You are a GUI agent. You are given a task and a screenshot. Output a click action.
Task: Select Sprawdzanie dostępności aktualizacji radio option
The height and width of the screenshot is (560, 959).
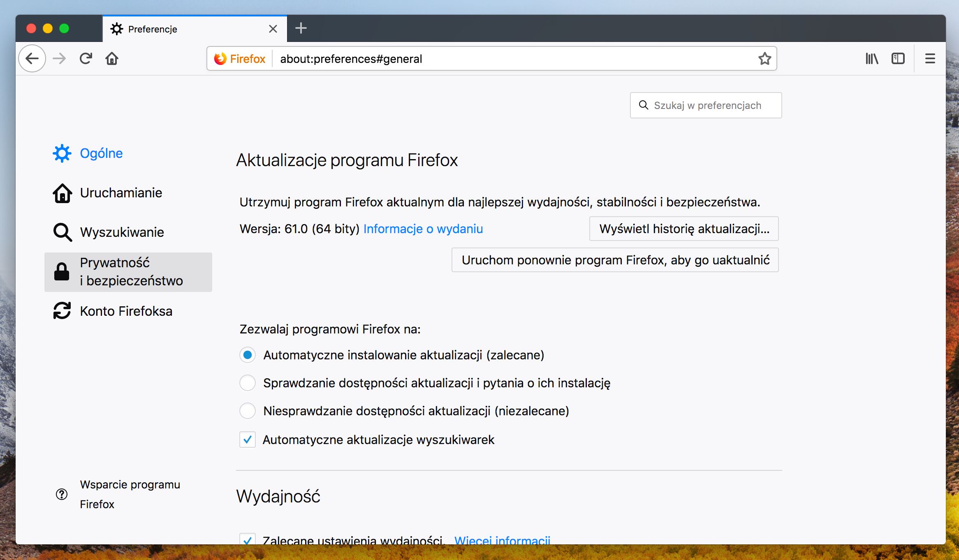[248, 383]
